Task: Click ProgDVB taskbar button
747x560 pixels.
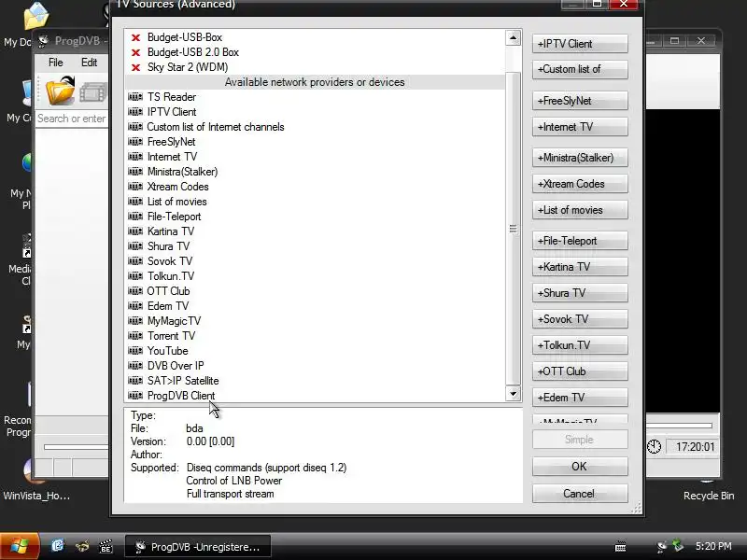Action: (x=198, y=547)
